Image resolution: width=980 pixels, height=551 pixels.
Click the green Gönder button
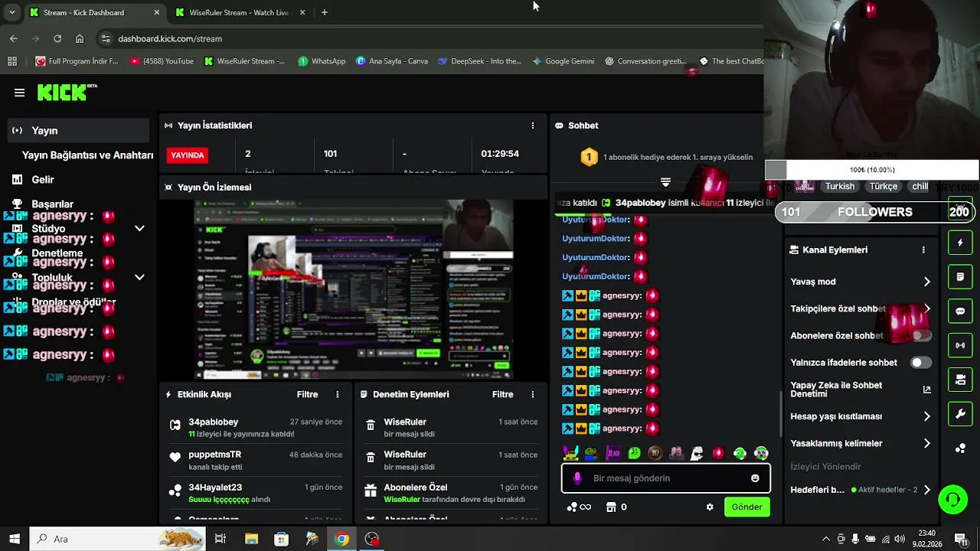[746, 507]
